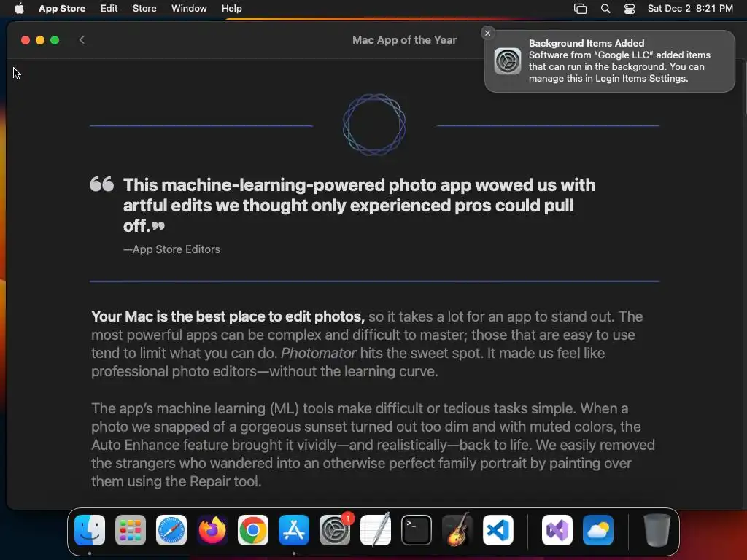This screenshot has height=560, width=747.
Task: Launch Safari from the Dock
Action: 171,530
